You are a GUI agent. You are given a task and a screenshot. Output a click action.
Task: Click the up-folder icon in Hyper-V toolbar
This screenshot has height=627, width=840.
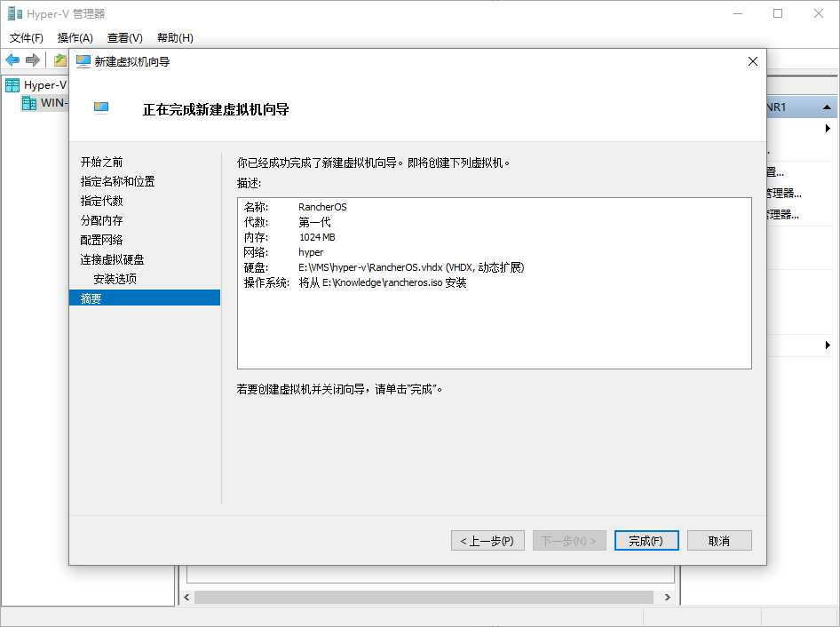pyautogui.click(x=60, y=60)
